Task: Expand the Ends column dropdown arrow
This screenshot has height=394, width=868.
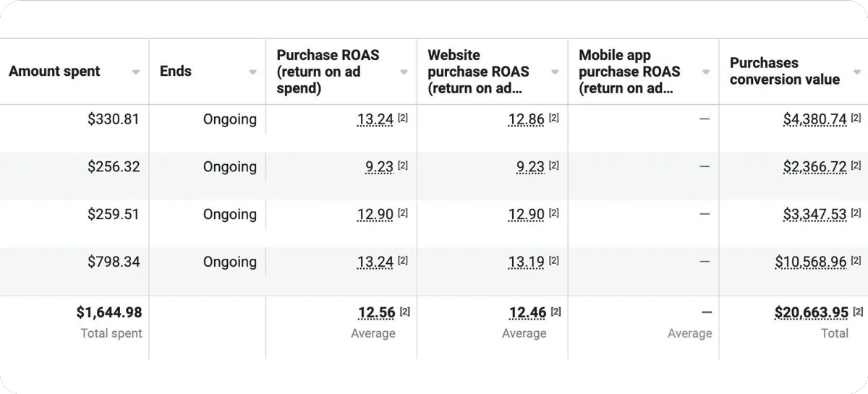Action: (252, 72)
